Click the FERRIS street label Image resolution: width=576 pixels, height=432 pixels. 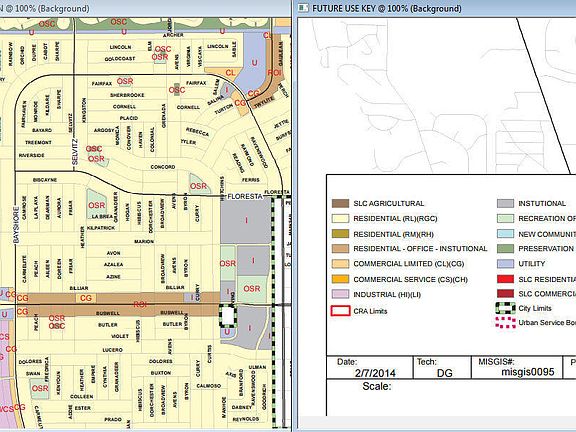251,180
